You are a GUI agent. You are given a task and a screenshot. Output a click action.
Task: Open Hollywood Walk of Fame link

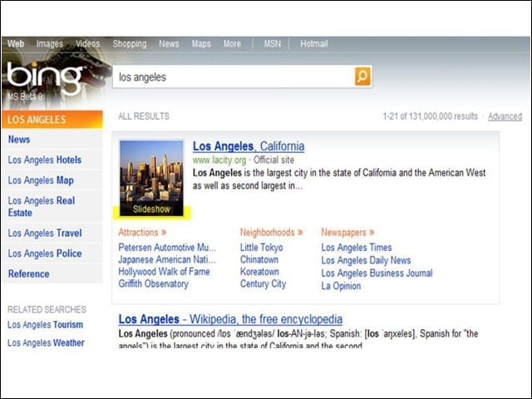[x=164, y=272]
